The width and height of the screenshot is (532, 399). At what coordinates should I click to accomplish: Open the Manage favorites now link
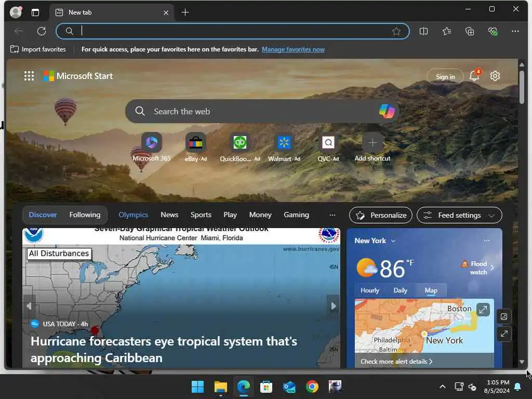(x=293, y=49)
